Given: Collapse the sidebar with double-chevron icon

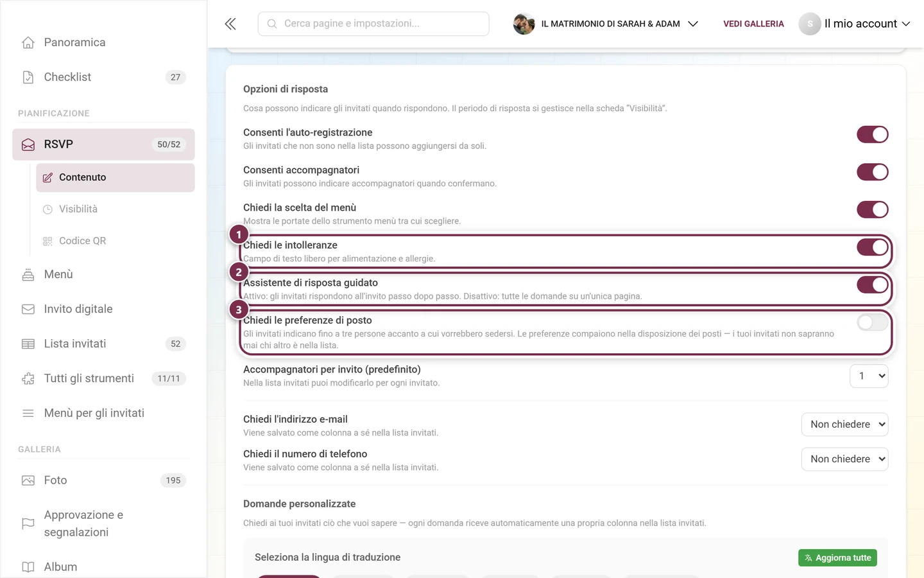Looking at the screenshot, I should coord(230,24).
